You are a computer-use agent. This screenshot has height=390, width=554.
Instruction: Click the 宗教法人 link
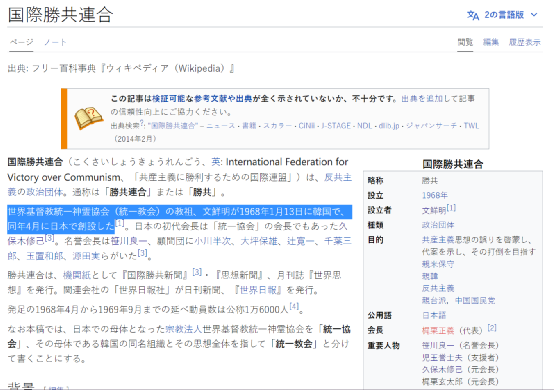[x=184, y=329]
